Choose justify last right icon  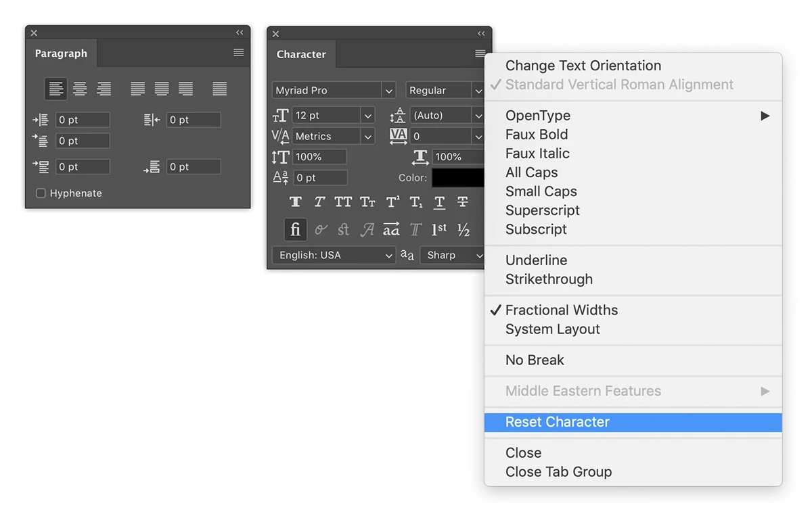(x=185, y=89)
